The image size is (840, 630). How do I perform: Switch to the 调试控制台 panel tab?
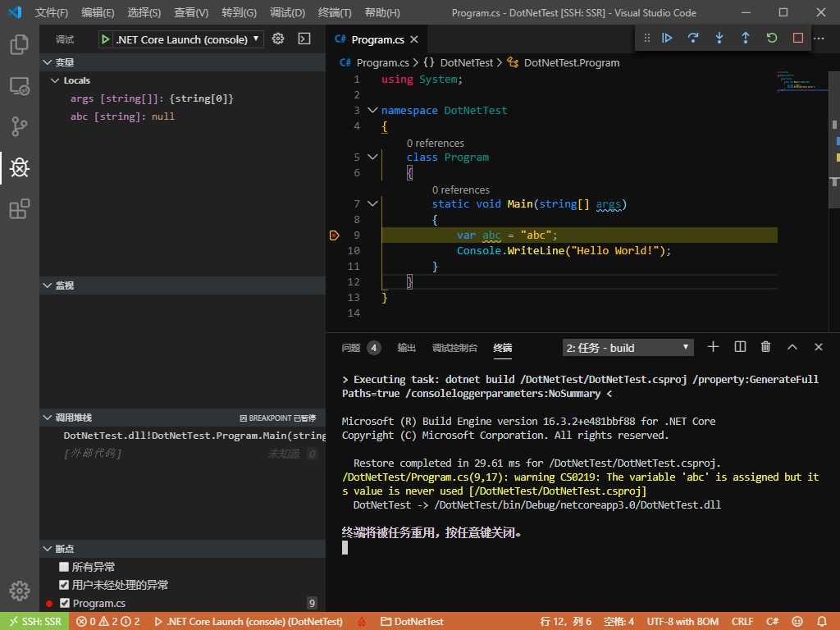coord(454,348)
